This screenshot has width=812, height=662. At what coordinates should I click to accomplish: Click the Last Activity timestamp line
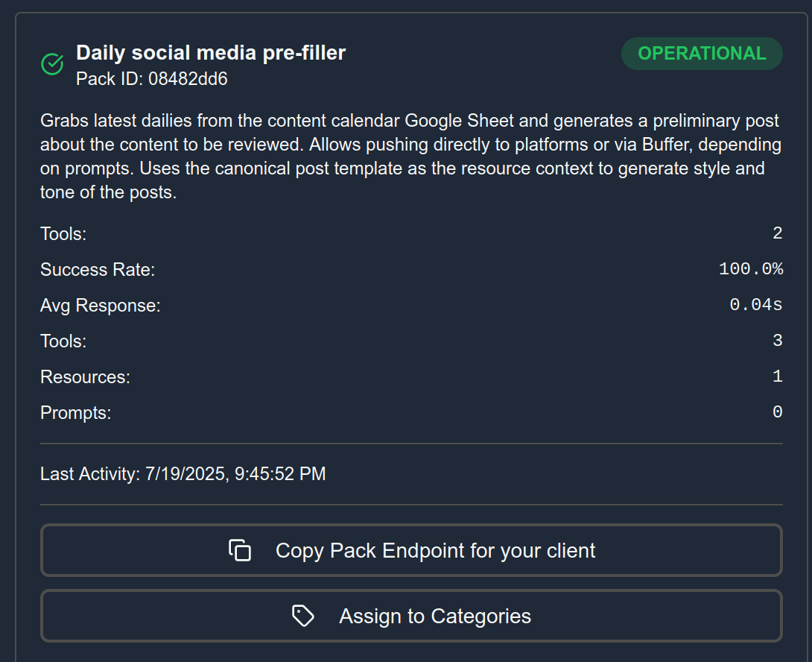[x=183, y=474]
